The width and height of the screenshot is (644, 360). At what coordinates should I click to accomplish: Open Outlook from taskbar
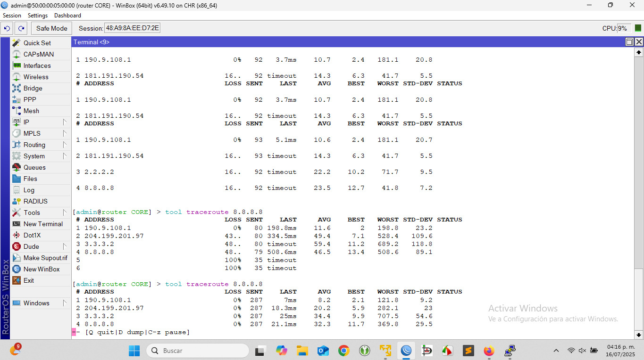323,351
